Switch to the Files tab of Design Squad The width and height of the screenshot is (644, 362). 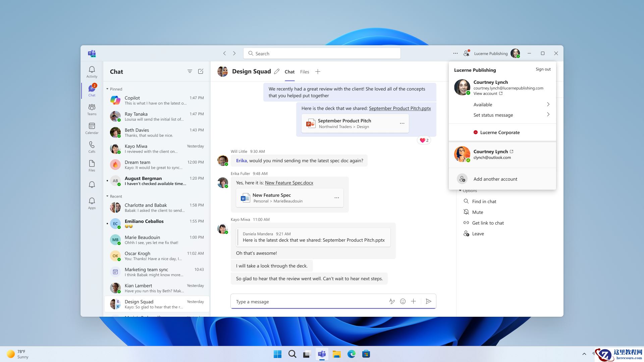[304, 72]
